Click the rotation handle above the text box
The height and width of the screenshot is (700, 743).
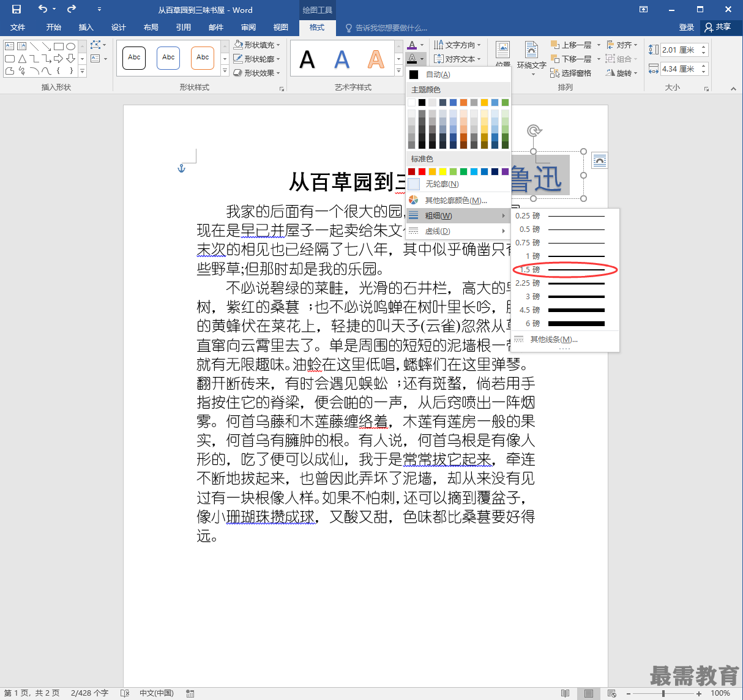534,130
